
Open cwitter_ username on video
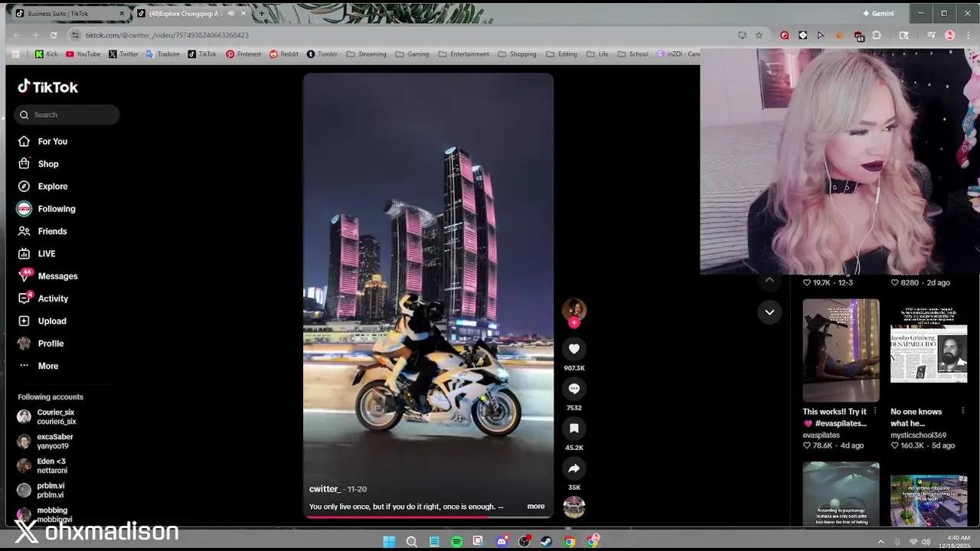[x=325, y=489]
